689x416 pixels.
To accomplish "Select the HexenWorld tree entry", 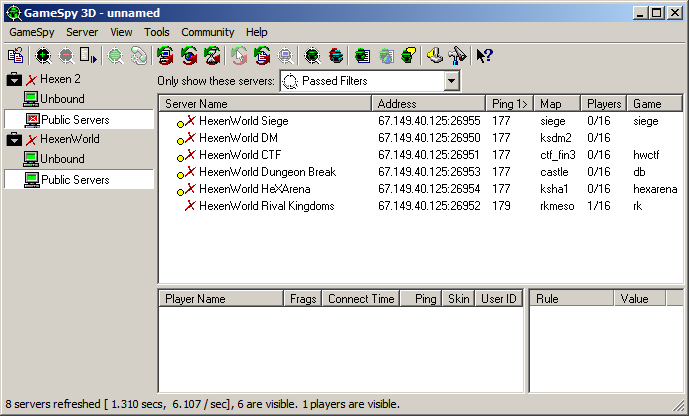I will click(x=69, y=139).
